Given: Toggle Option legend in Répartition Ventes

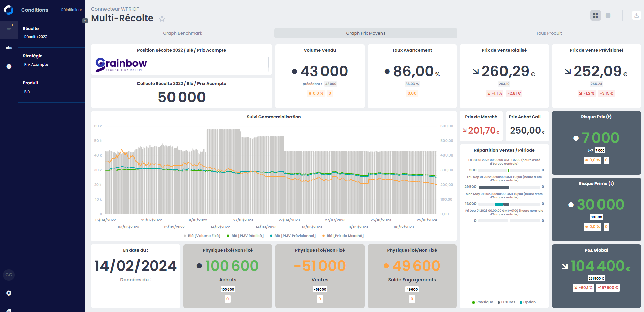Looking at the screenshot, I should [x=528, y=302].
